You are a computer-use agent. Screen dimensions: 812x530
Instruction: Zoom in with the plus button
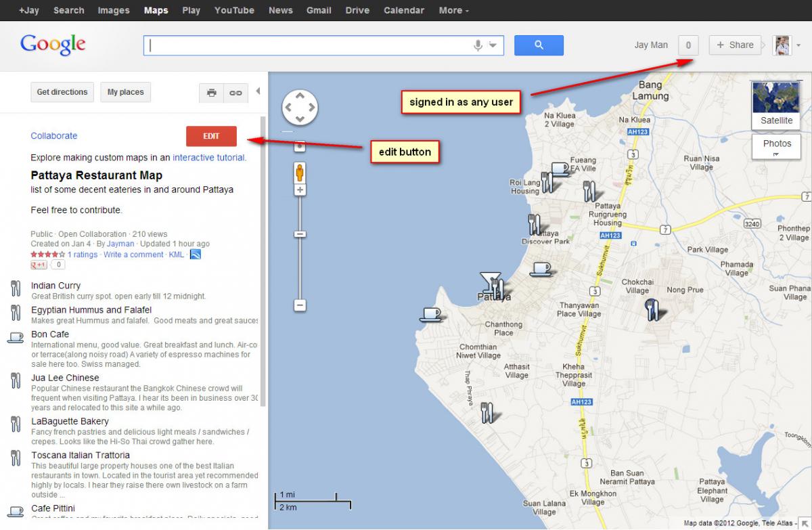(x=300, y=190)
